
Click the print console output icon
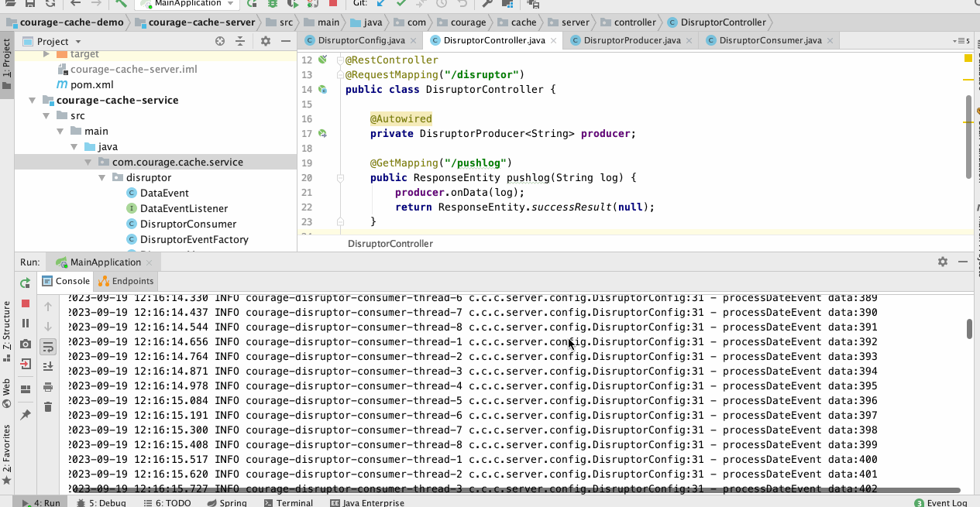[x=48, y=387]
